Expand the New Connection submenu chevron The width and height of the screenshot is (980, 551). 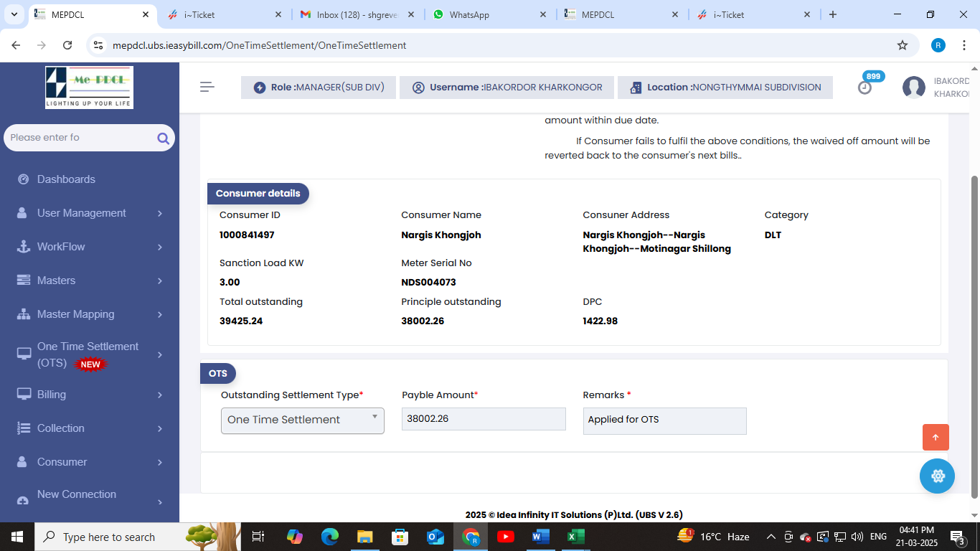point(159,502)
